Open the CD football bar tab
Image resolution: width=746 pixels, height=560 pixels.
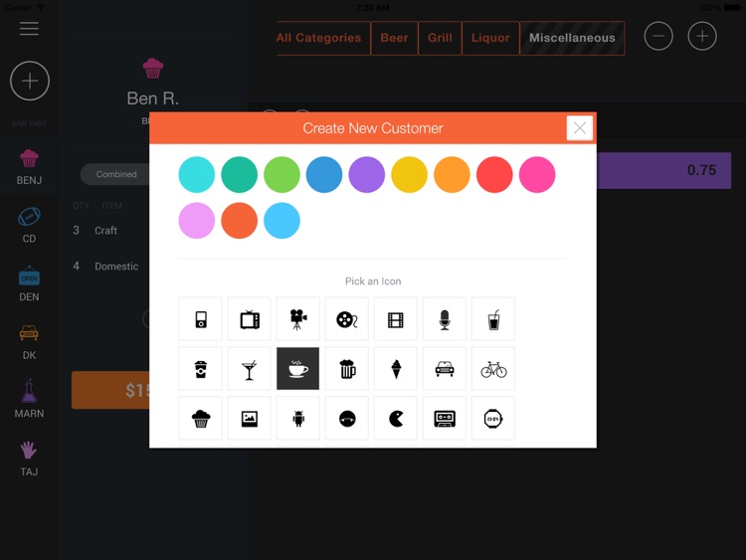pyautogui.click(x=29, y=226)
